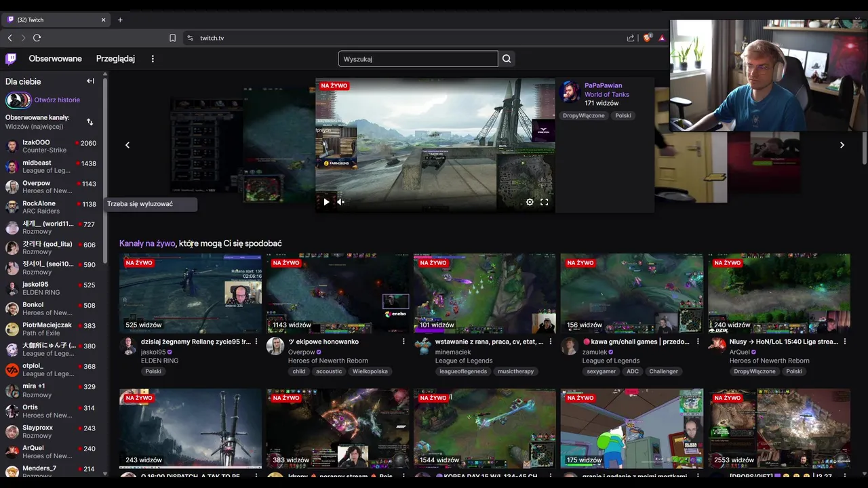This screenshot has height=488, width=868.
Task: Open League of Legends link under zamulek
Action: click(611, 361)
